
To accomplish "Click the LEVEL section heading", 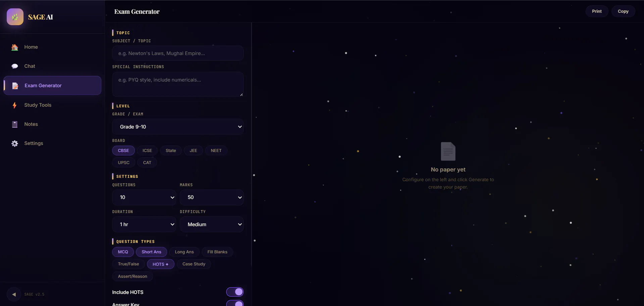I will [x=123, y=106].
